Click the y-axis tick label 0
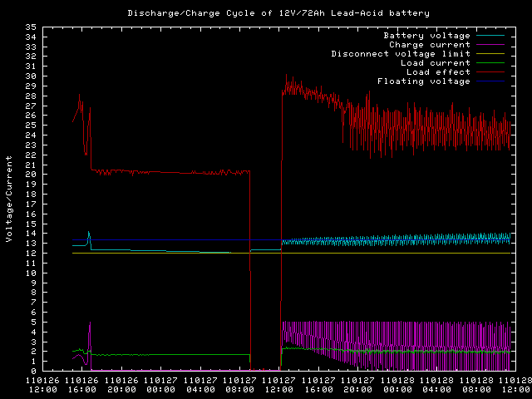Viewport: 532px width, 399px height. 33,371
